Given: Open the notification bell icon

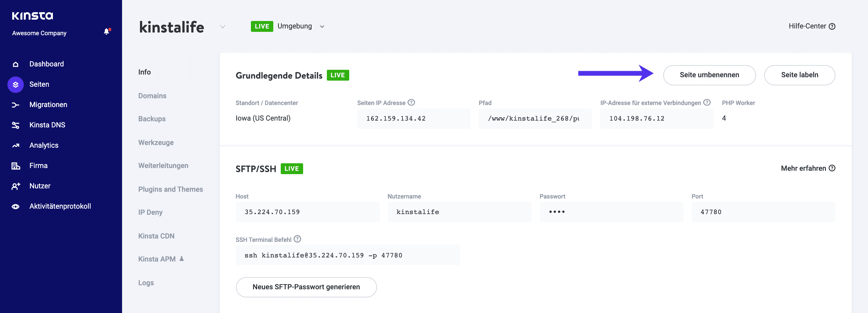Looking at the screenshot, I should [107, 32].
